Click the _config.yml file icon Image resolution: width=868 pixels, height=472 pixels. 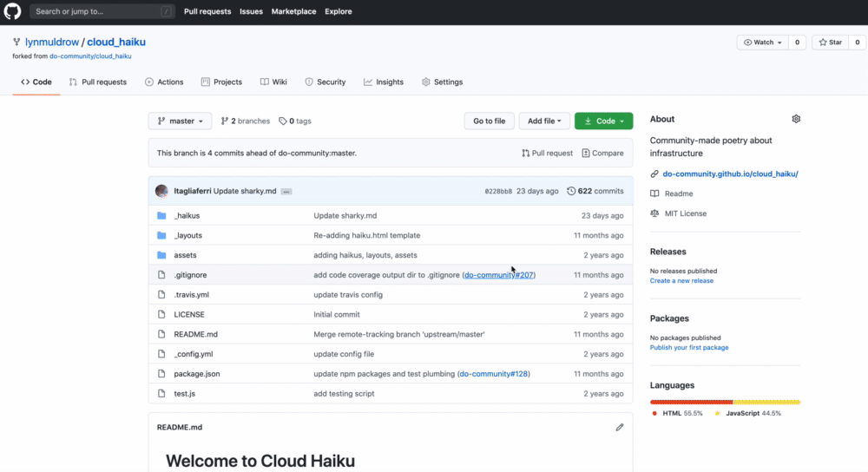pyautogui.click(x=161, y=354)
